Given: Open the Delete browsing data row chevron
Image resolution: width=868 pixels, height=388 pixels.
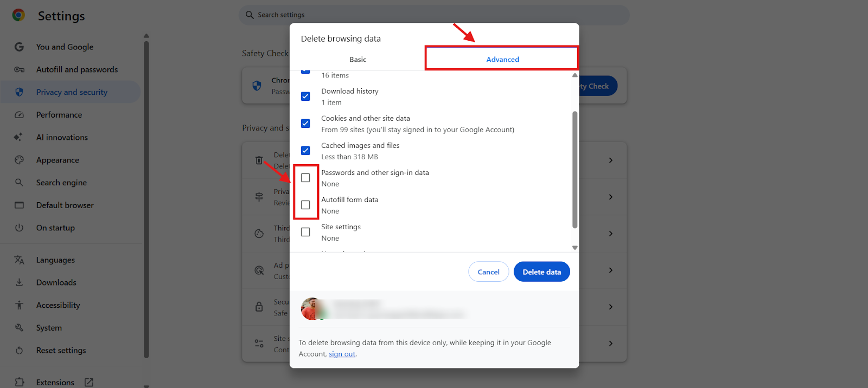Looking at the screenshot, I should pyautogui.click(x=611, y=160).
